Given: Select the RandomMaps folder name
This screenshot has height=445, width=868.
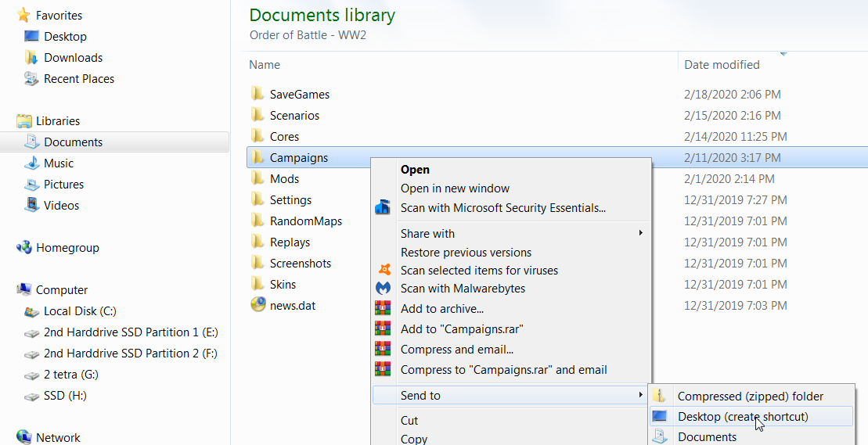Looking at the screenshot, I should click(305, 221).
